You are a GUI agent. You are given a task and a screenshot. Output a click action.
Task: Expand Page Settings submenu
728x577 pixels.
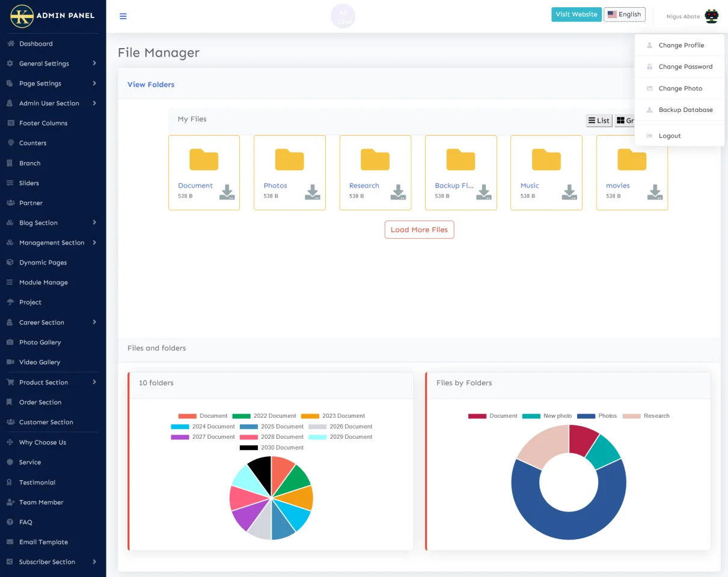pos(53,84)
